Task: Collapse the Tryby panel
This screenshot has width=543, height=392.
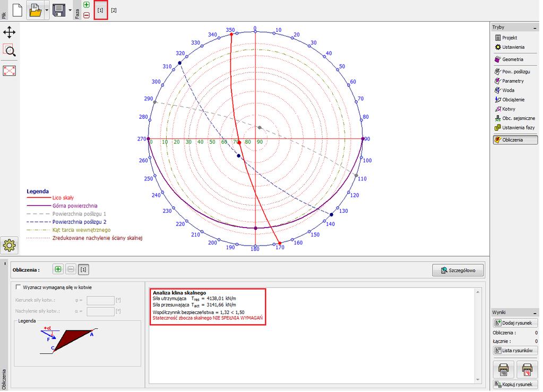Action: coord(535,28)
